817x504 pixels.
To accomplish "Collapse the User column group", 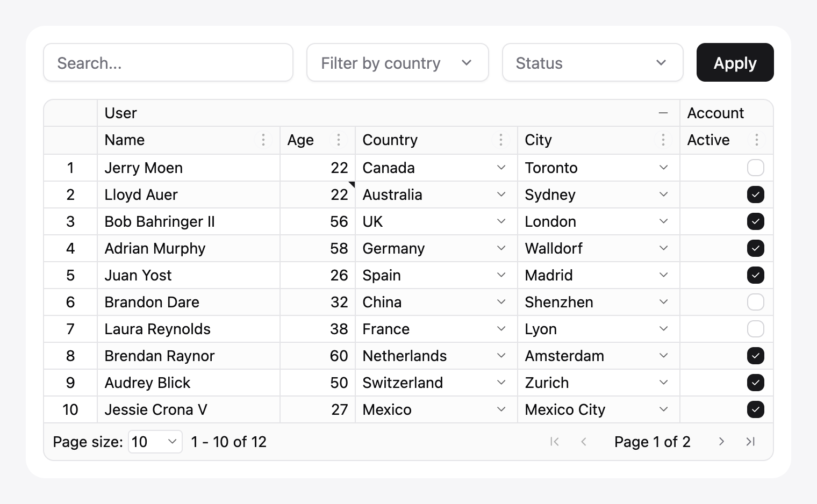I will [x=663, y=113].
